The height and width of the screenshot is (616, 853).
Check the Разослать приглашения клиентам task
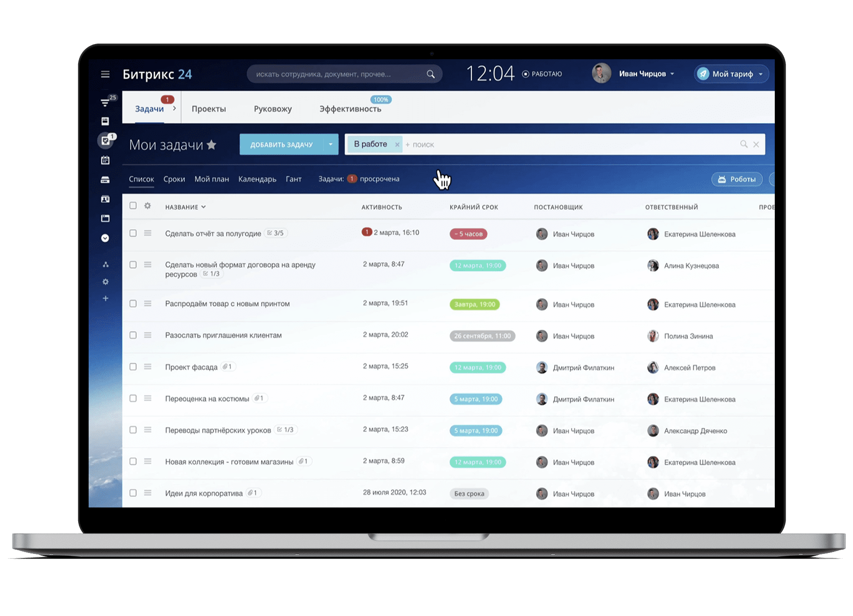click(x=133, y=335)
